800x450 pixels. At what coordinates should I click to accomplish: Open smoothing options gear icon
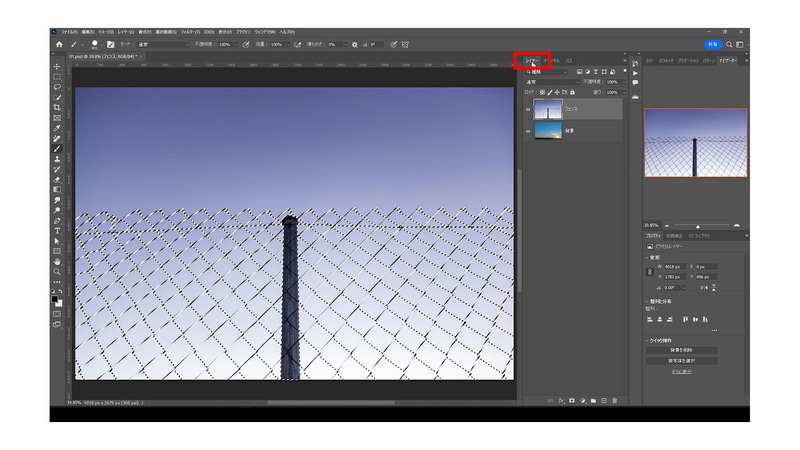coord(355,45)
